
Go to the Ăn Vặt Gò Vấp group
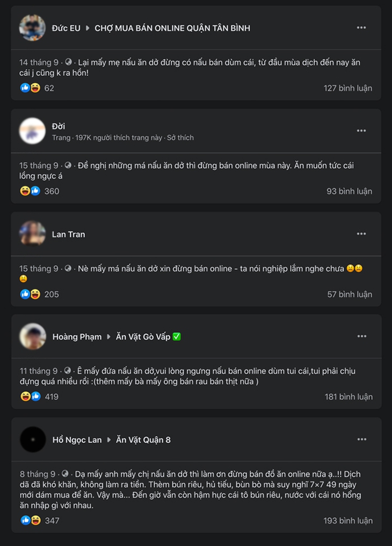coord(143,337)
